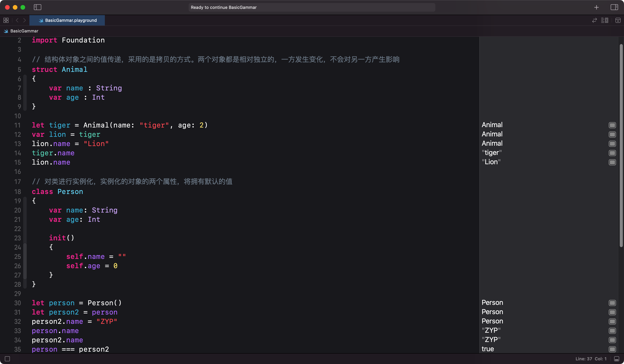Toggle debug area button at bottom left
Screen dimensions: 624x364
(x=7, y=359)
